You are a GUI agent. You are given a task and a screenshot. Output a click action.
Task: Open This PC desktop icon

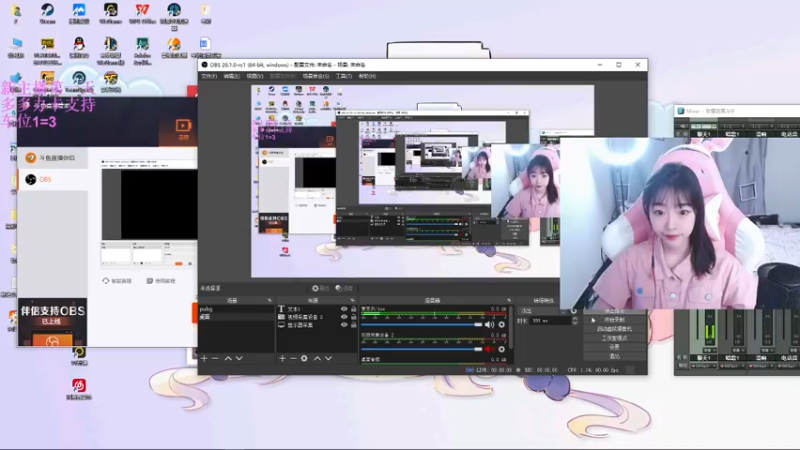tap(16, 48)
